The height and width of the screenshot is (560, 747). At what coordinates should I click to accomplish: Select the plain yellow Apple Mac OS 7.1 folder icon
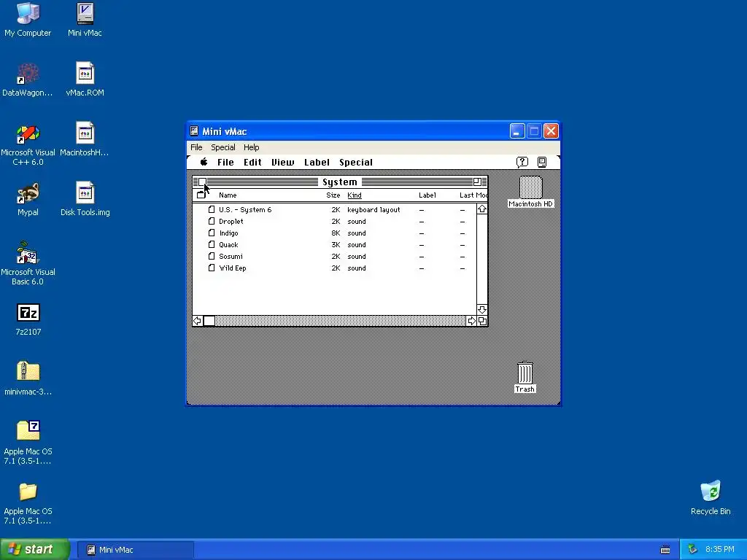click(28, 491)
